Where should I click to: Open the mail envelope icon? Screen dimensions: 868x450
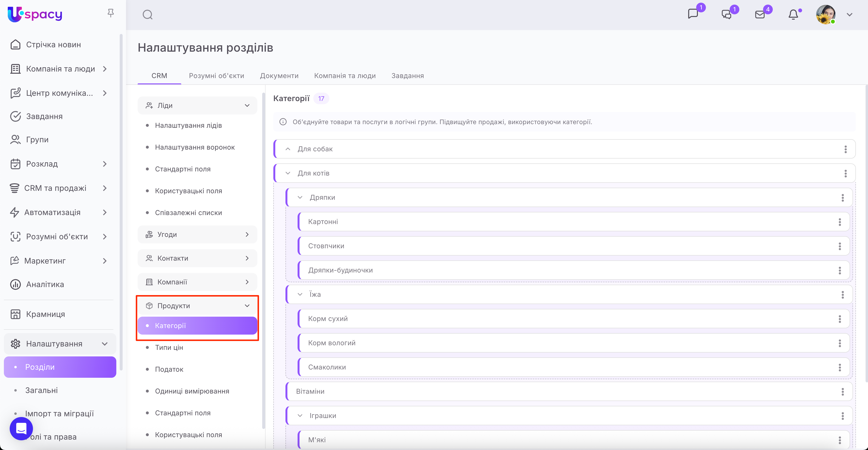click(x=760, y=15)
